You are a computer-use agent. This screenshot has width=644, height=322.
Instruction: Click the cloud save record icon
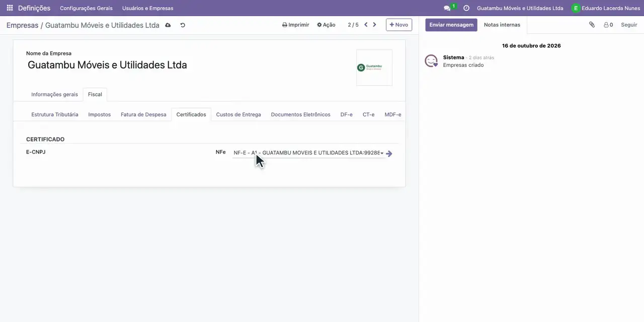[x=168, y=25]
